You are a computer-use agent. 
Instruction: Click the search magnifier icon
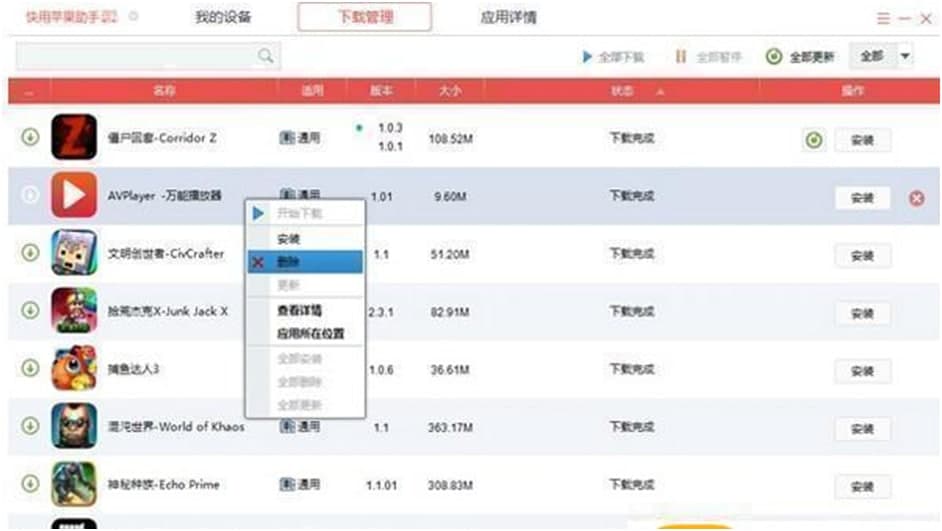point(266,56)
